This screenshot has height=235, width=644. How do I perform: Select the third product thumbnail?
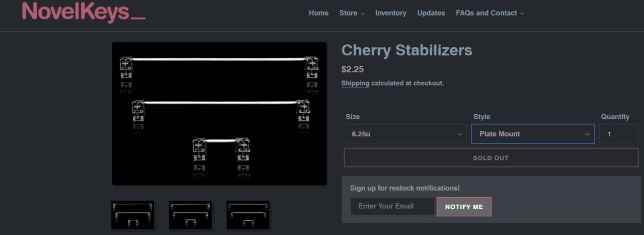click(x=248, y=215)
